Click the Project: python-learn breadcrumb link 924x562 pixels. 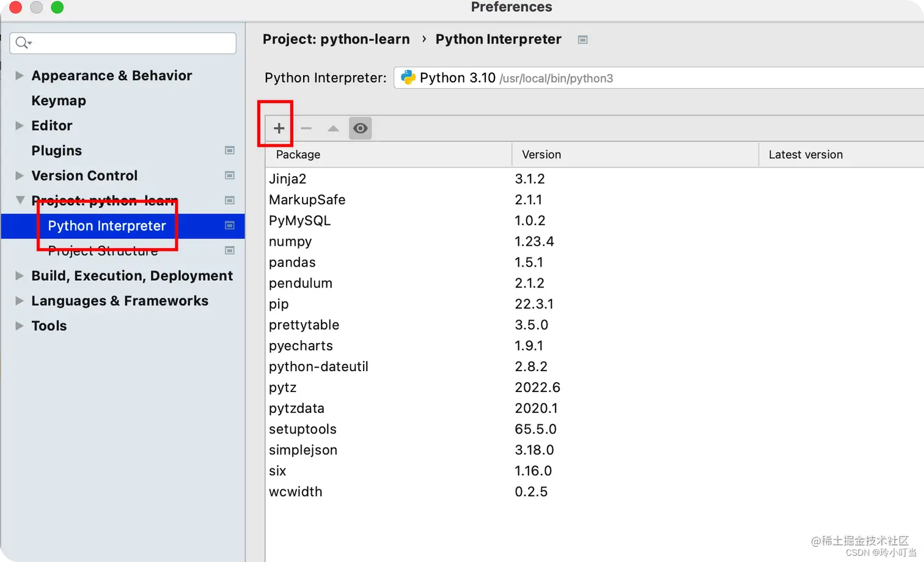(x=336, y=39)
